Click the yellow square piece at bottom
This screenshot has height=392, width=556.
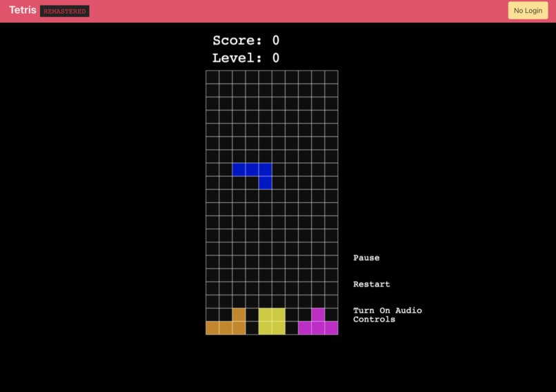pos(272,322)
